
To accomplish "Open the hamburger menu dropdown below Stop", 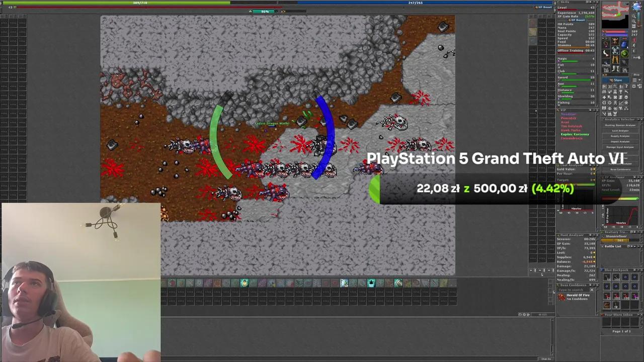I will 637,80.
